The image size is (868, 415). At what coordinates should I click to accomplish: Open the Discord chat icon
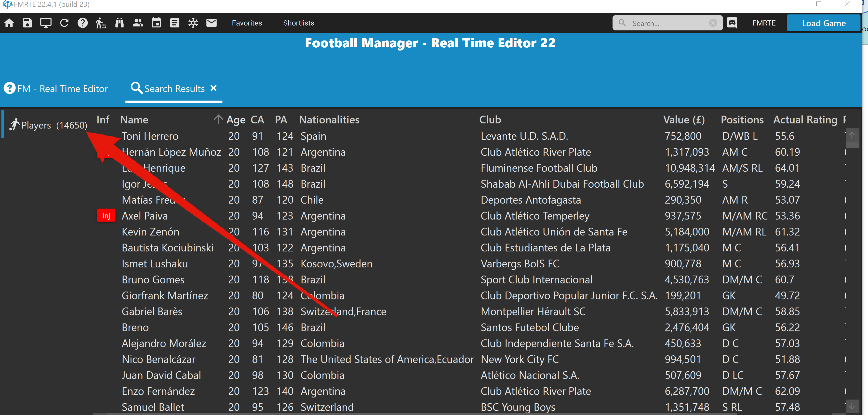pos(732,23)
